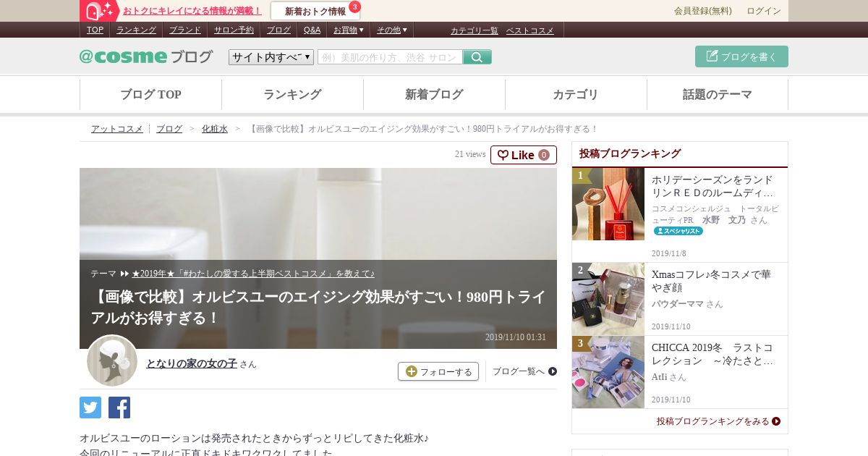Viewport: 868px width, 456px height.
Task: Click the アットコスメ breadcrumb link
Action: pyautogui.click(x=117, y=129)
